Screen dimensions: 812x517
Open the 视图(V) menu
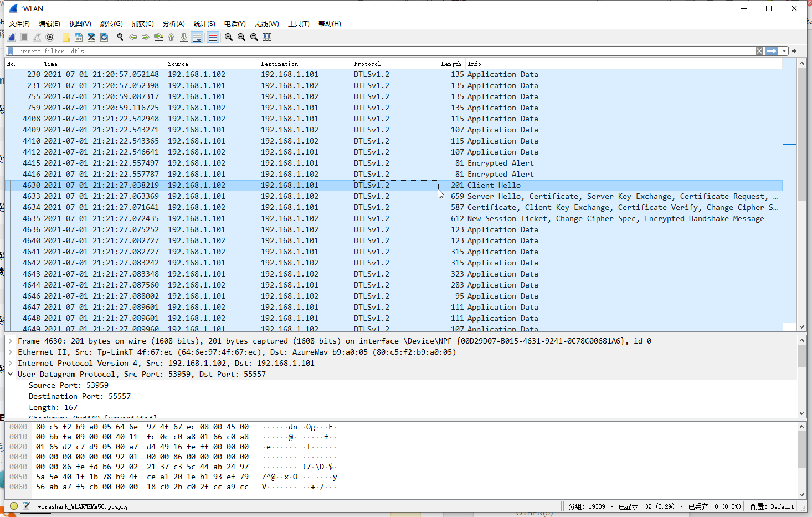pos(80,23)
